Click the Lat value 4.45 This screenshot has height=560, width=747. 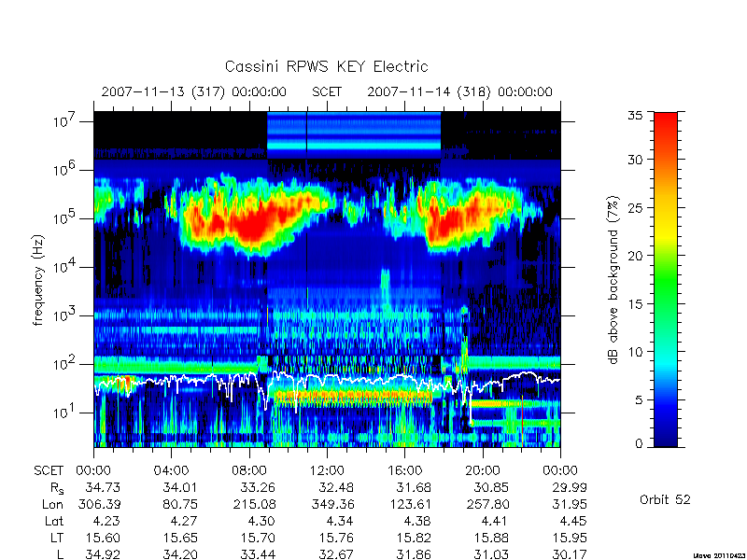(572, 522)
